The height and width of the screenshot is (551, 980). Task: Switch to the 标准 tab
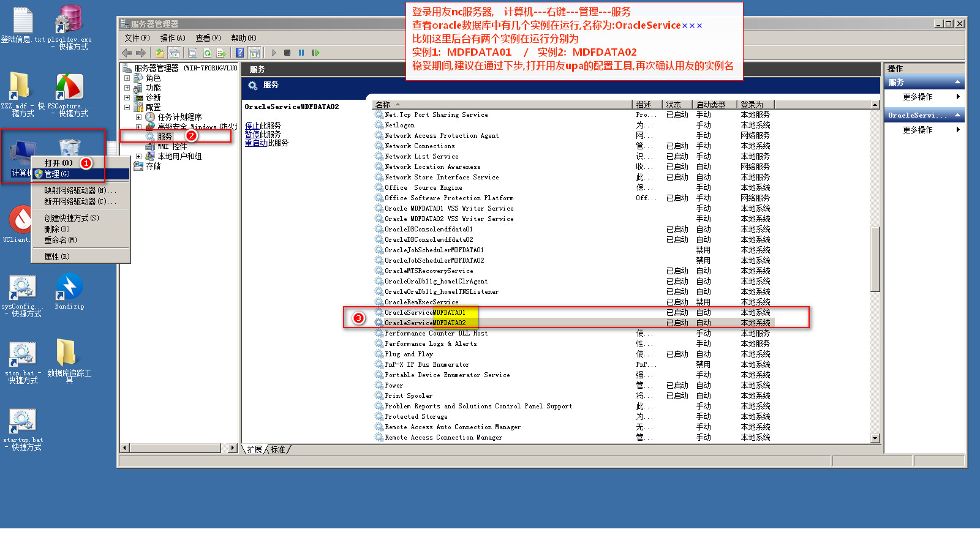coord(278,449)
